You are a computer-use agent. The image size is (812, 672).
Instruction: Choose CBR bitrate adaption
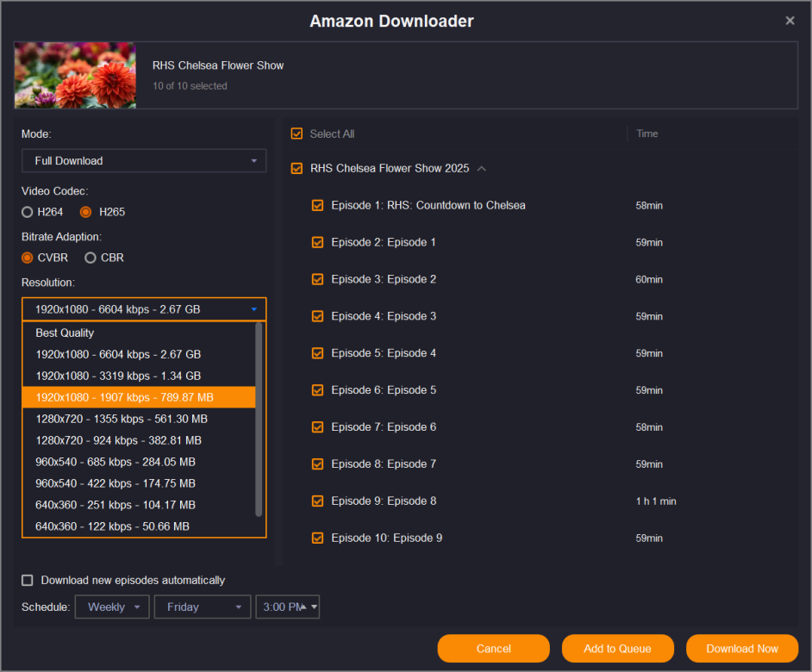coord(91,258)
